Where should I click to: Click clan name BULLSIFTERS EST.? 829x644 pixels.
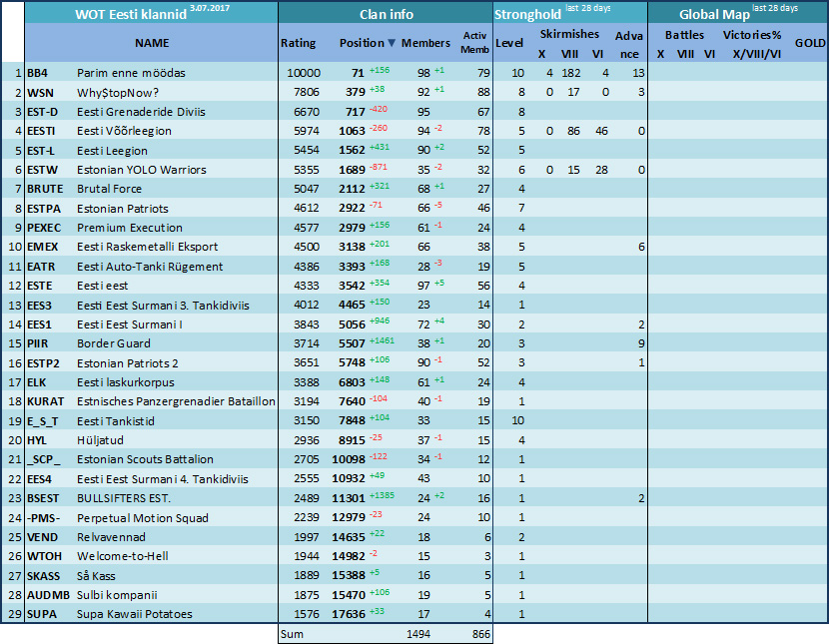point(124,498)
